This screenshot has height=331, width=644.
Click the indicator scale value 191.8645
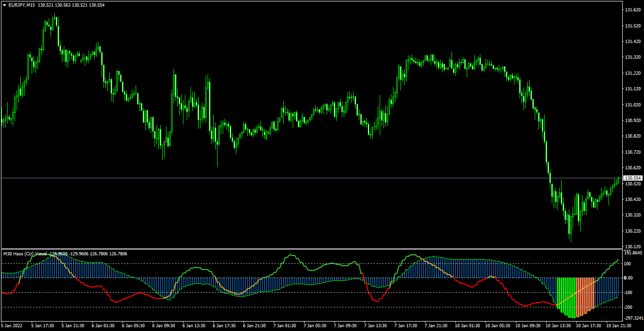tap(633, 253)
